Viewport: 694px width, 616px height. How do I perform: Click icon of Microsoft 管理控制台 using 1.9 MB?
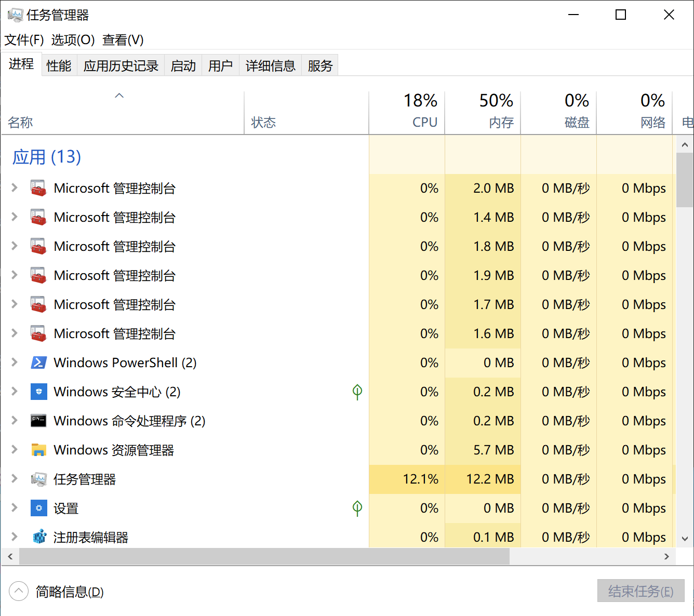tap(38, 275)
